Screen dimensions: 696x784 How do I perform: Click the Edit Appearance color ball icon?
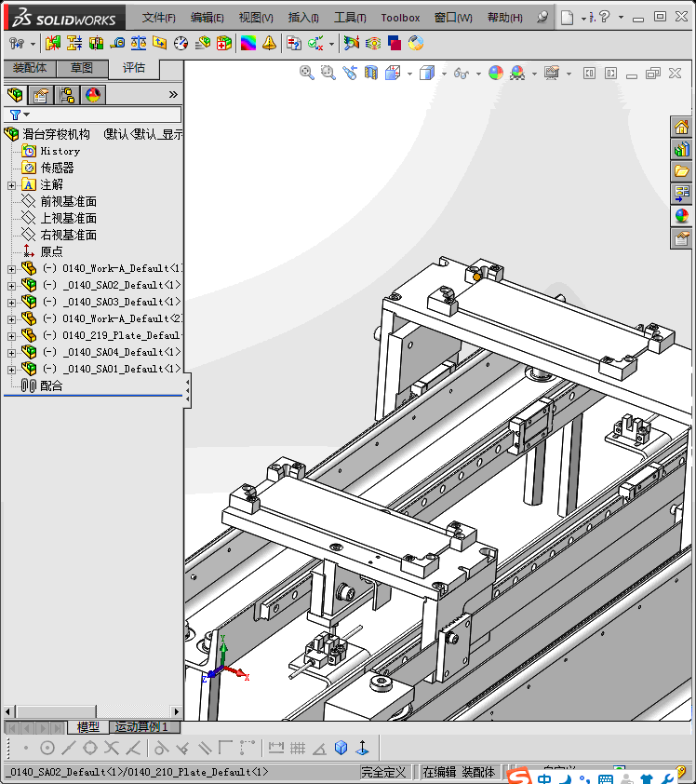pos(495,73)
